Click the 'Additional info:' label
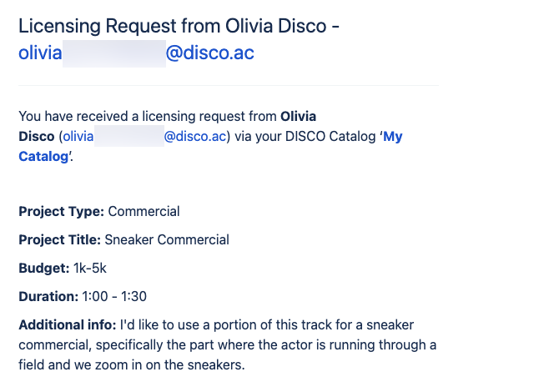Screen dimensions: 549x392 pyautogui.click(x=68, y=324)
